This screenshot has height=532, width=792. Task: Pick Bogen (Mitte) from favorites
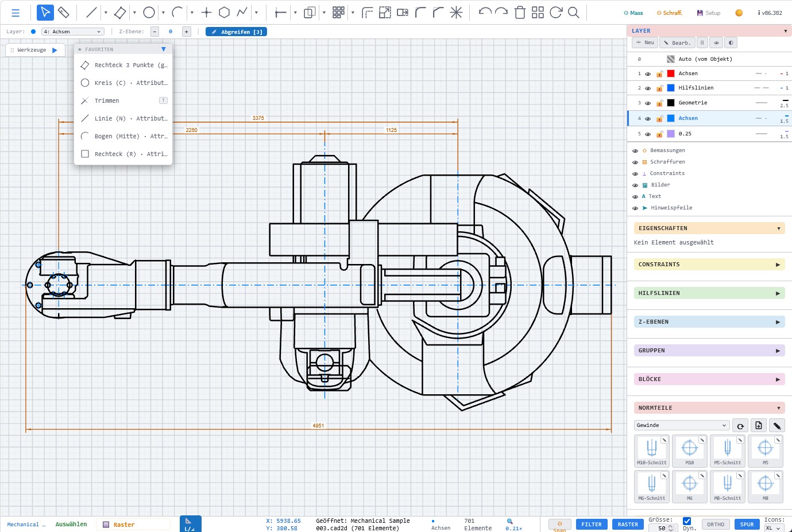(x=123, y=137)
